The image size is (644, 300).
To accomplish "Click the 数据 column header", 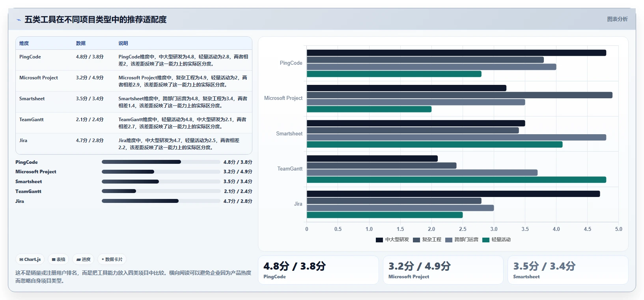I will (x=81, y=43).
